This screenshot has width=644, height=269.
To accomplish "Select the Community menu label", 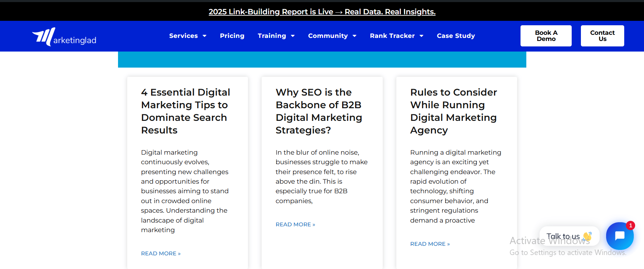I will coord(328,36).
